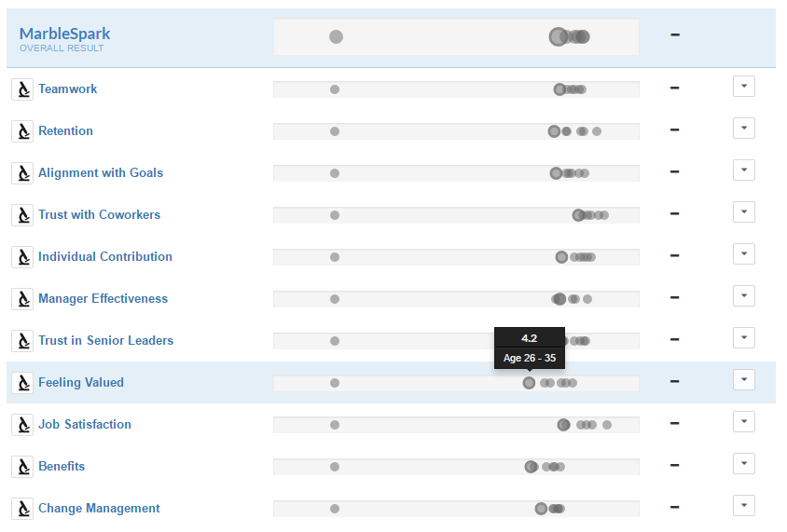
Task: Select the Feeling Valued microscope icon
Action: tap(22, 383)
